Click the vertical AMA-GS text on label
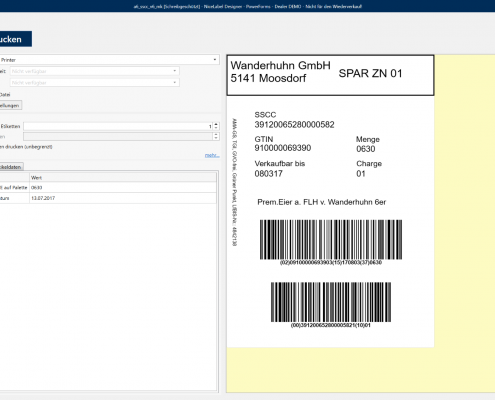The height and width of the screenshot is (400, 495). 234,182
